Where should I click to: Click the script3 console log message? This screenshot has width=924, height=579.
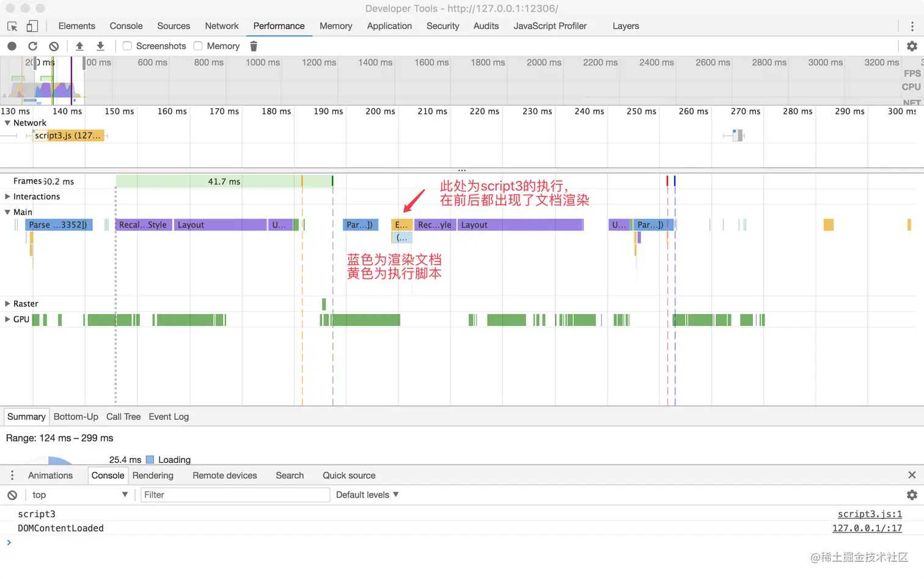pos(37,514)
